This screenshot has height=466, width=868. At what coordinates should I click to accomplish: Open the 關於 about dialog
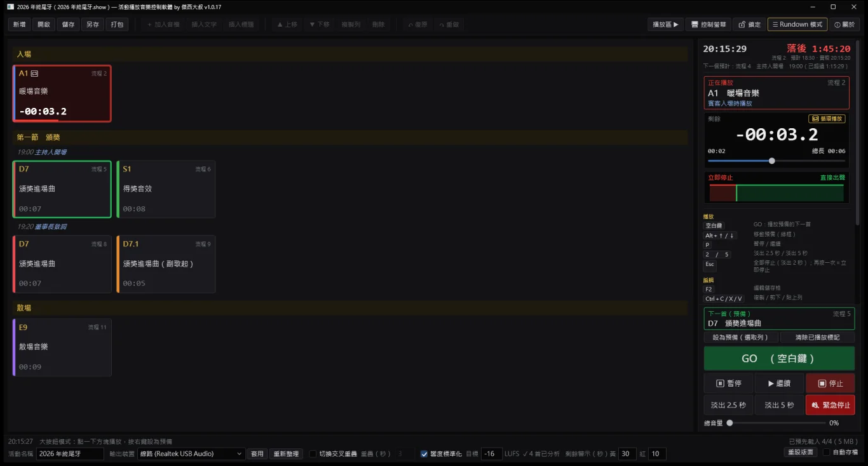[x=844, y=25]
